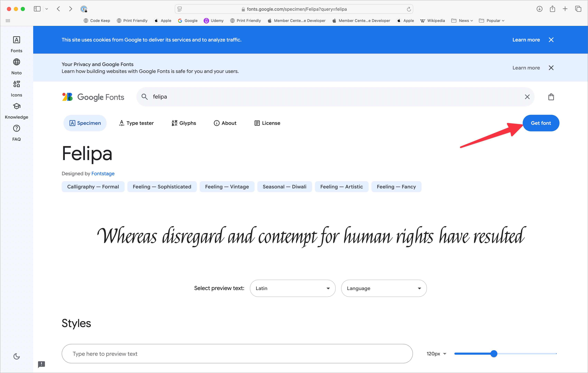Open the FAQ help icon
The width and height of the screenshot is (588, 373).
click(16, 133)
